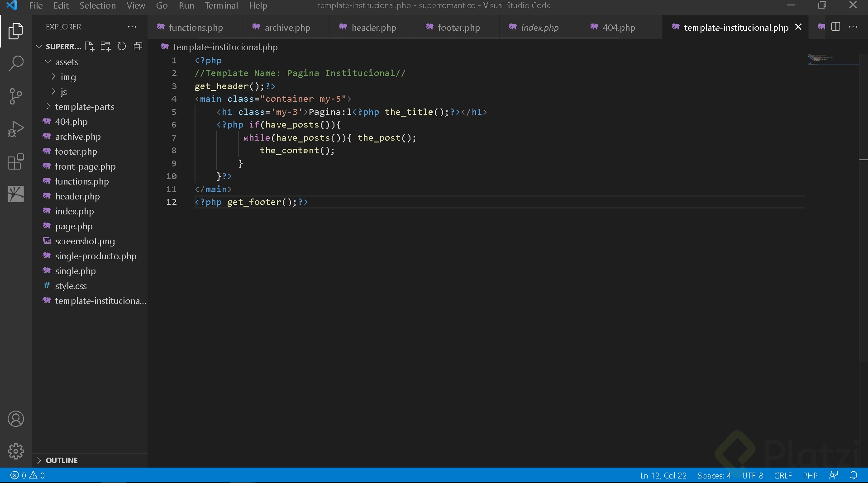Image resolution: width=868 pixels, height=483 pixels.
Task: Change the CRLF line ending setting
Action: click(x=782, y=475)
